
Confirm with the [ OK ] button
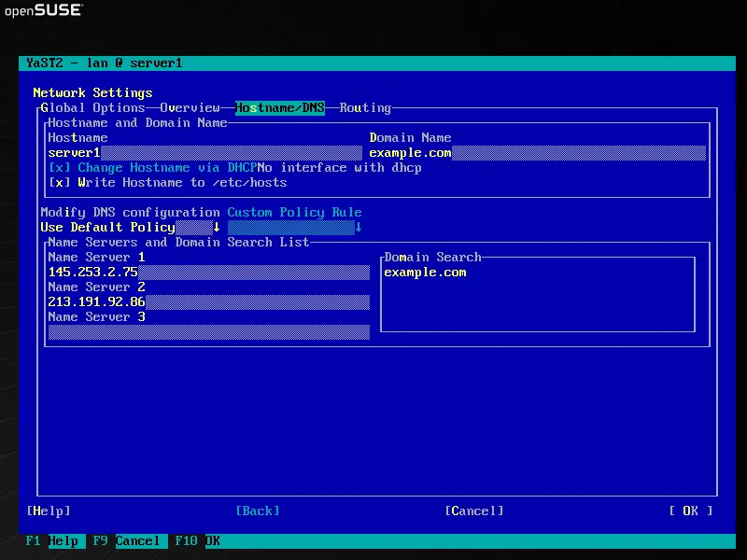click(691, 511)
